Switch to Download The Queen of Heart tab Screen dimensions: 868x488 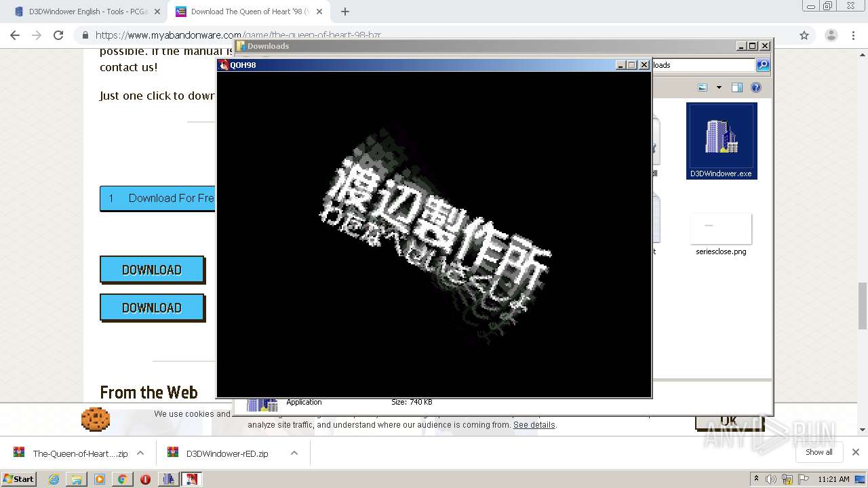tap(250, 12)
